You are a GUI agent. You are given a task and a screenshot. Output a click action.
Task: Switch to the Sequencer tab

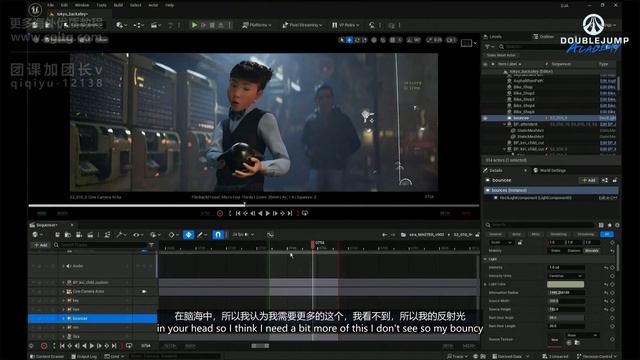[47, 225]
